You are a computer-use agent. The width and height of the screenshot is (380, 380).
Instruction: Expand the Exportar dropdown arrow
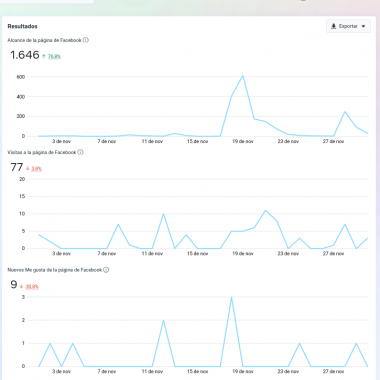[363, 26]
